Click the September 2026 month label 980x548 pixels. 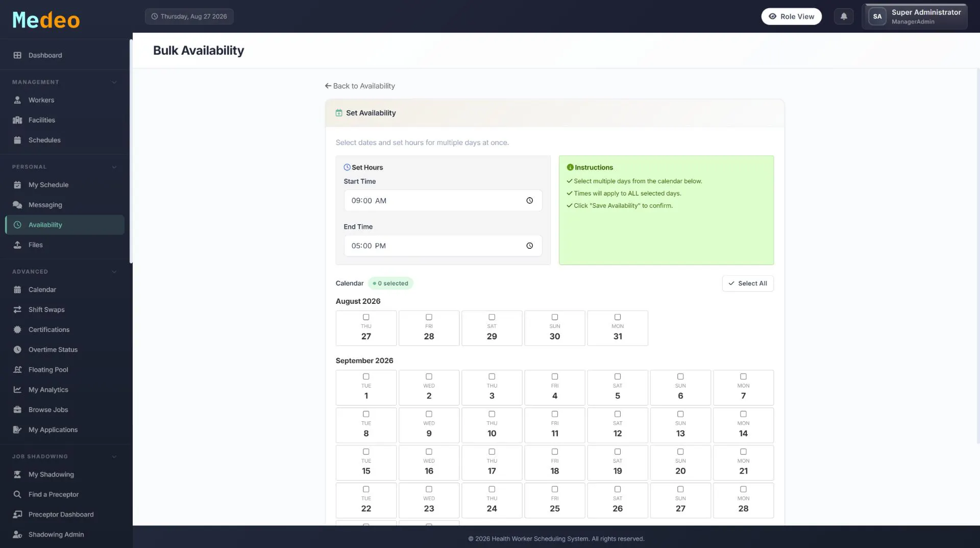(364, 361)
